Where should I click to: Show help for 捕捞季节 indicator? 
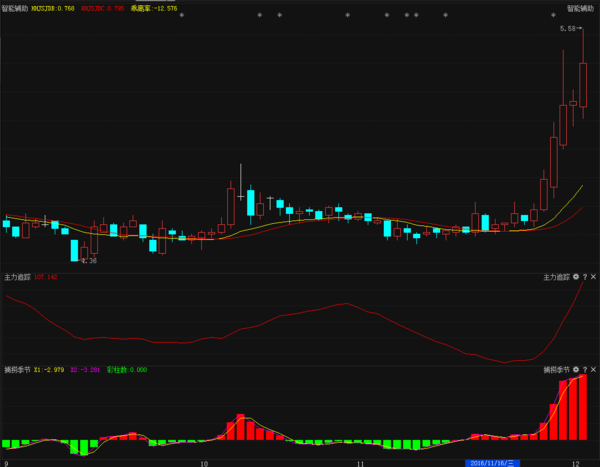point(585,369)
